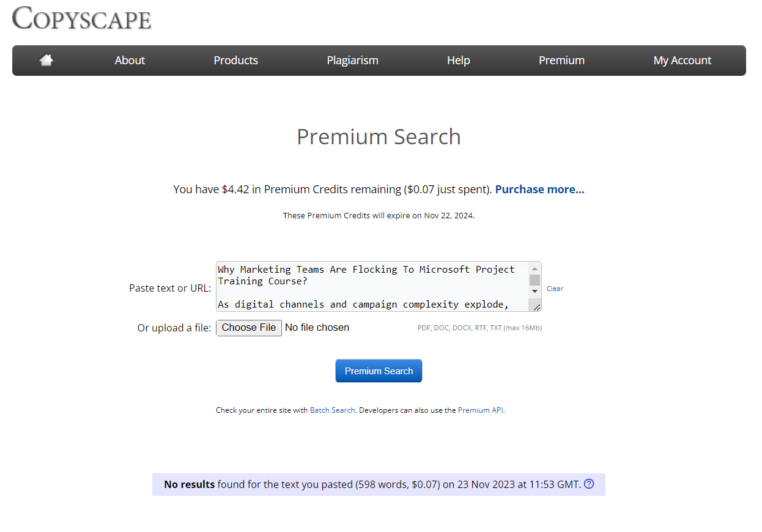Click inside the pasted text area
This screenshot has width=762, height=532.
click(x=373, y=287)
